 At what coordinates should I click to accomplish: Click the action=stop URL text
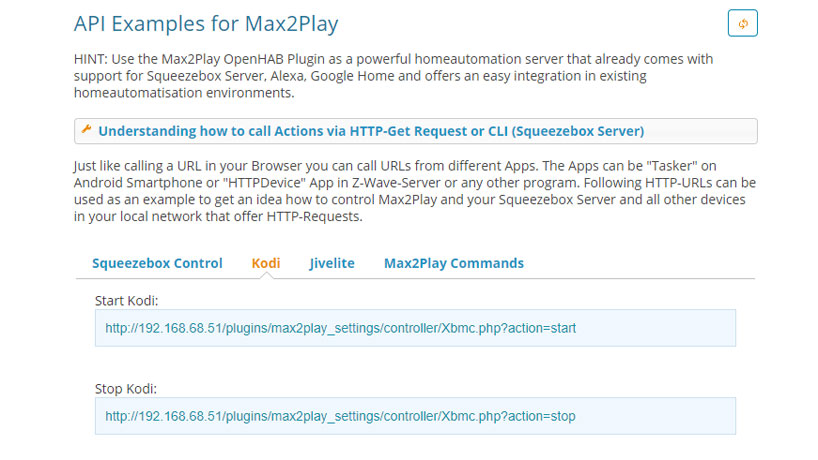[x=340, y=416]
